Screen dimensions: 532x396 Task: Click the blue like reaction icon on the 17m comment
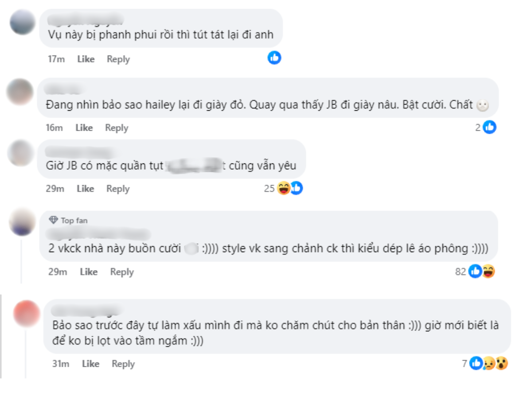tap(274, 58)
